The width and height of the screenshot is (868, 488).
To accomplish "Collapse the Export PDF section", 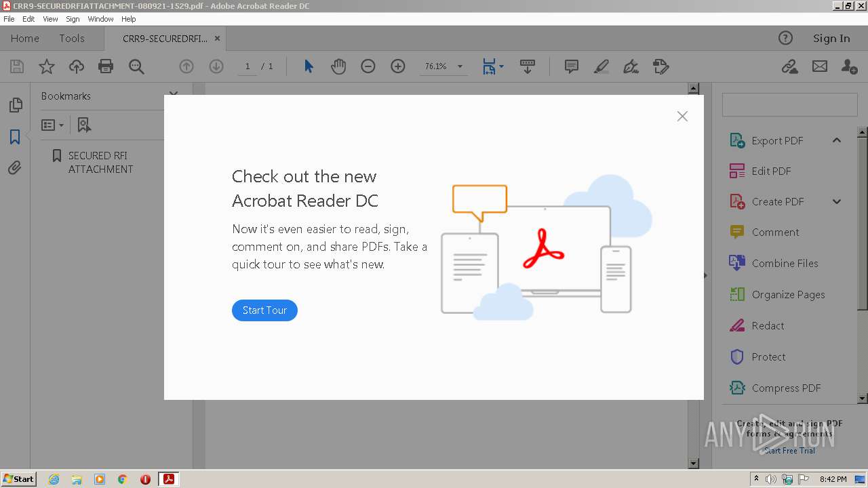I will click(837, 141).
